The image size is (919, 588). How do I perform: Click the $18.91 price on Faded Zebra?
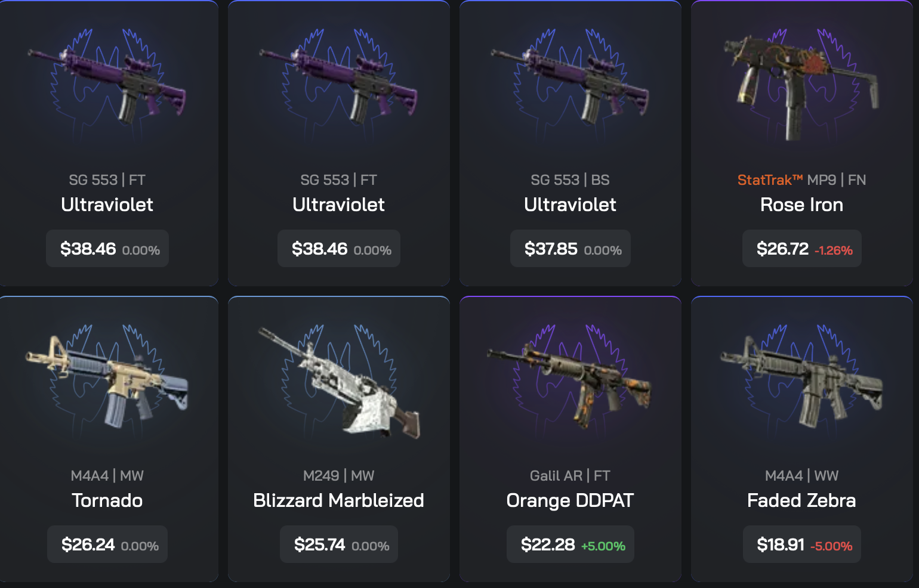point(781,544)
